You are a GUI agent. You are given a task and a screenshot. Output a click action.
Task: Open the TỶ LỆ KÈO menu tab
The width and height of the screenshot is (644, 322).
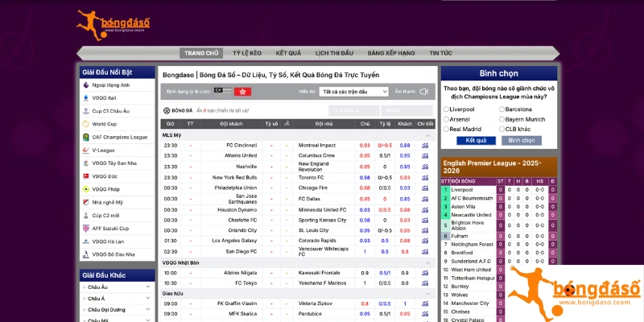click(247, 52)
